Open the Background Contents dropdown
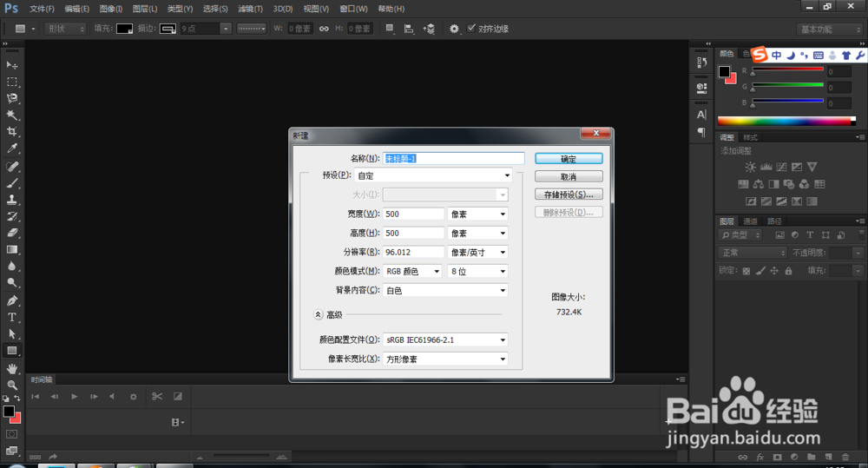 coord(445,290)
